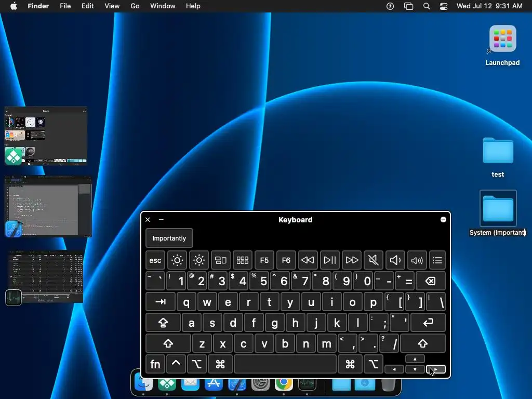532x399 pixels.
Task: Open the Go menu
Action: pos(135,6)
